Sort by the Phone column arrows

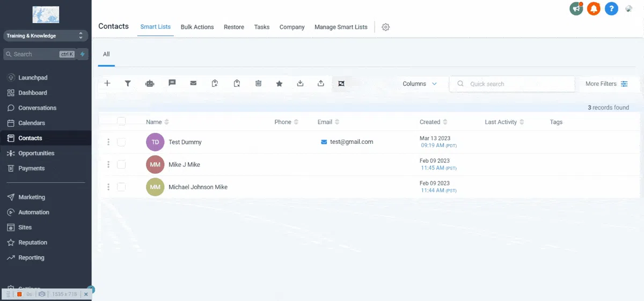coord(296,122)
